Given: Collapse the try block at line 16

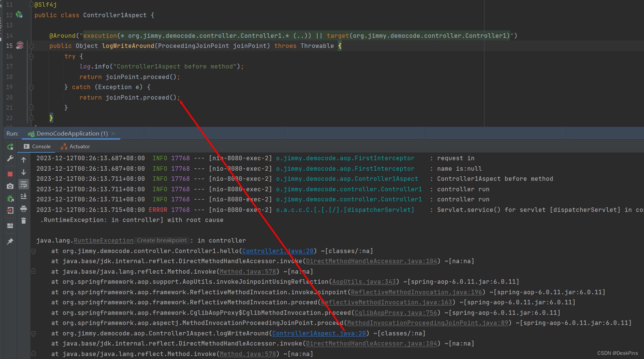Looking at the screenshot, I should click(x=31, y=57).
